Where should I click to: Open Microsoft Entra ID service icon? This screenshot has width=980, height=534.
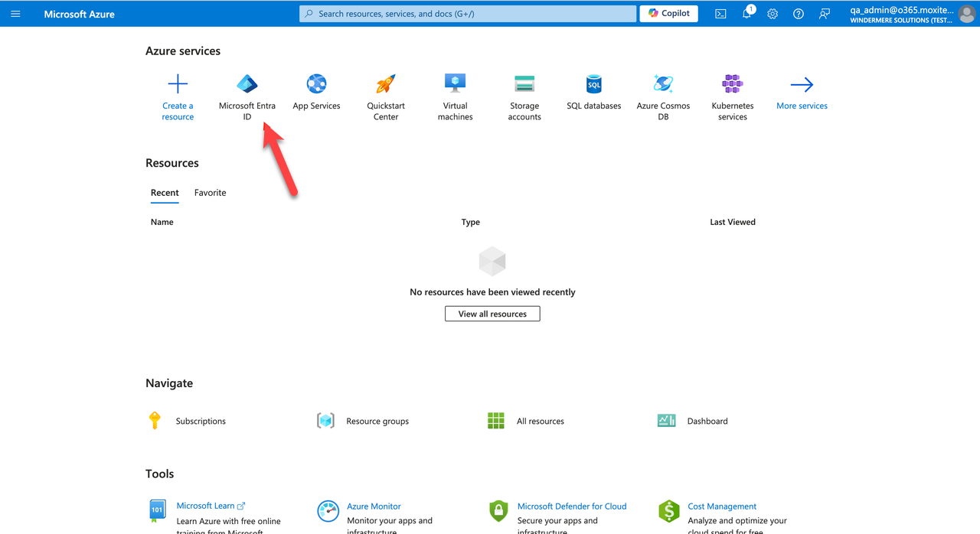pos(247,83)
